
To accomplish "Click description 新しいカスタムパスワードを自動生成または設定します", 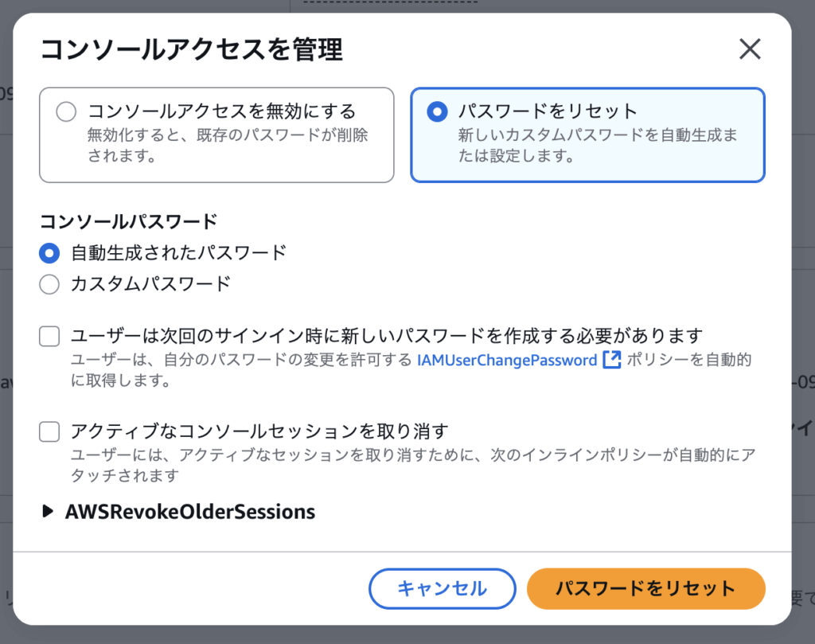I will (x=597, y=144).
